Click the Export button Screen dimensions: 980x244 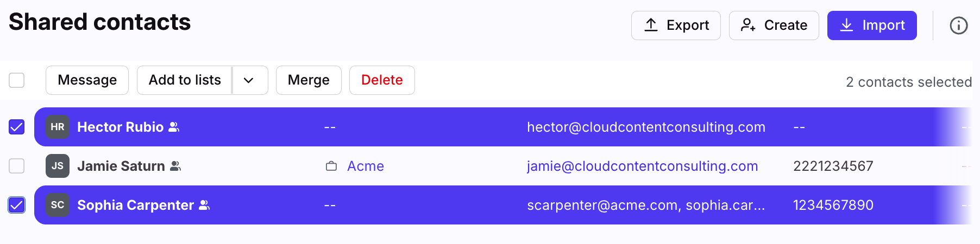pyautogui.click(x=676, y=25)
